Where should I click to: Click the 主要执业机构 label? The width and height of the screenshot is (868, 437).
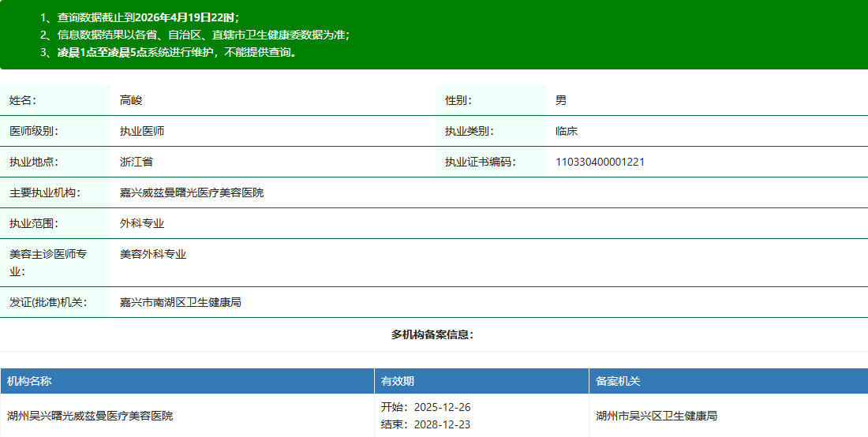(45, 192)
